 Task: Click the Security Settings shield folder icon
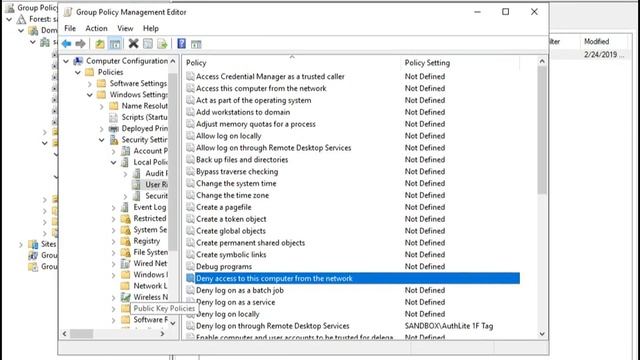[x=114, y=140]
